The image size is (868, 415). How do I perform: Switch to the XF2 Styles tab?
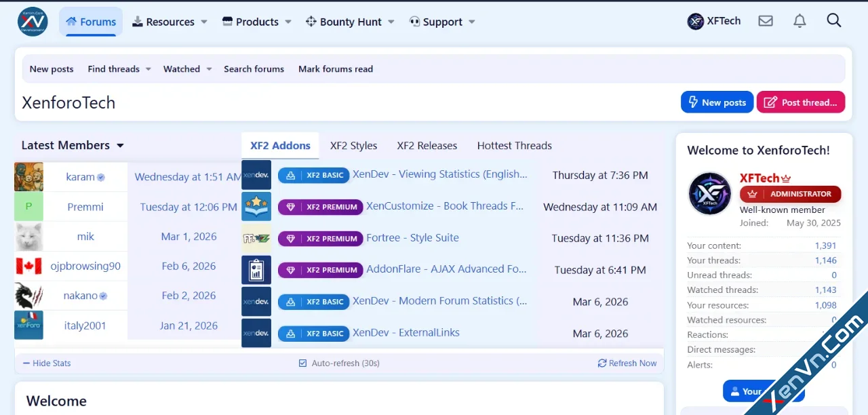[x=353, y=146]
